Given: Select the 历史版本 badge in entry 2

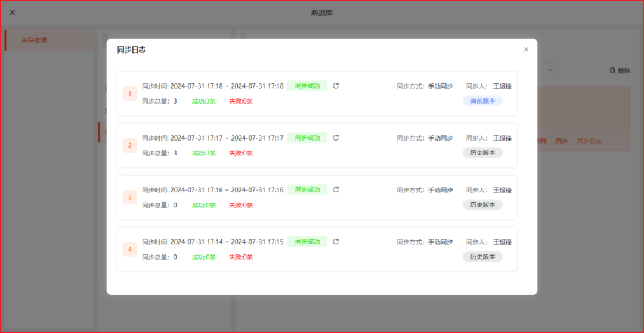Looking at the screenshot, I should click(x=482, y=153).
